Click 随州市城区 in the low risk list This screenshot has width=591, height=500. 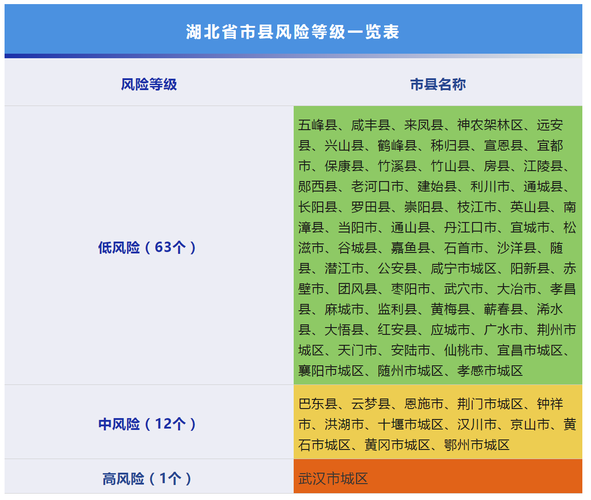[410, 371]
